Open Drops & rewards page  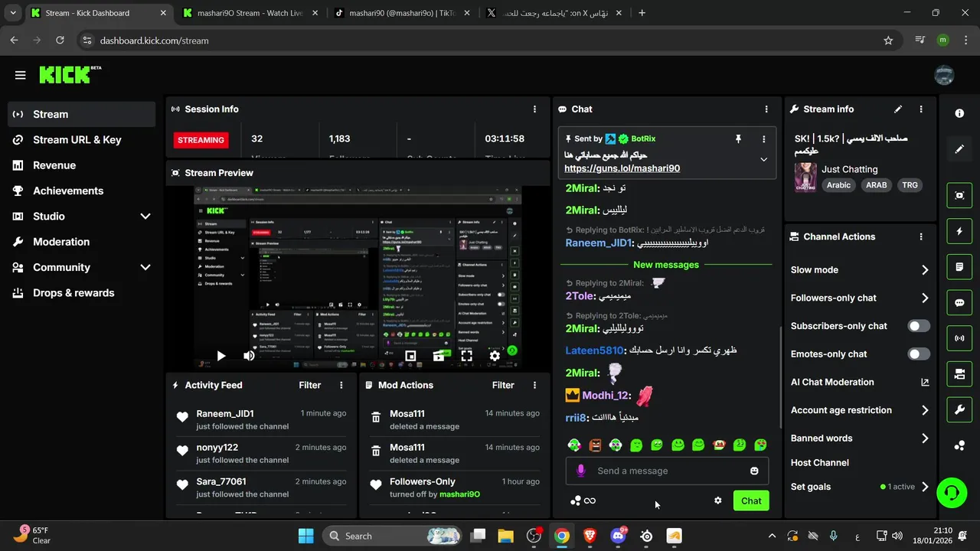pyautogui.click(x=82, y=293)
